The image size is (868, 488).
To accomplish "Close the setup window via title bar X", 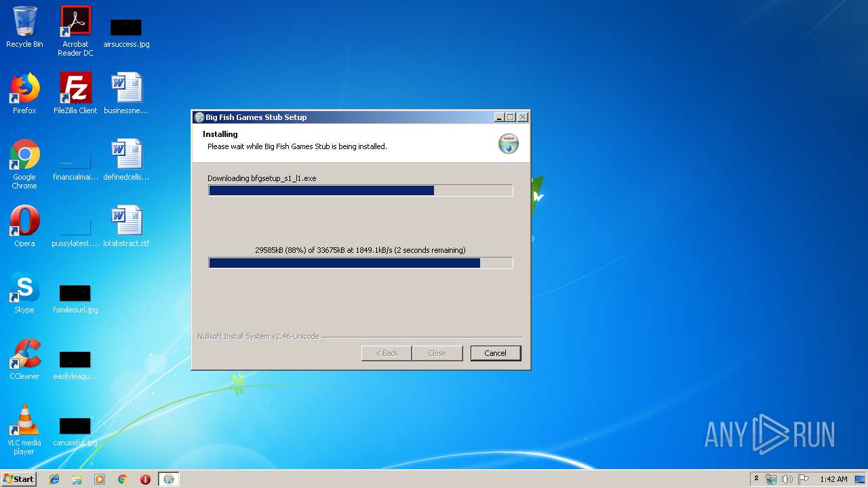I will [523, 117].
